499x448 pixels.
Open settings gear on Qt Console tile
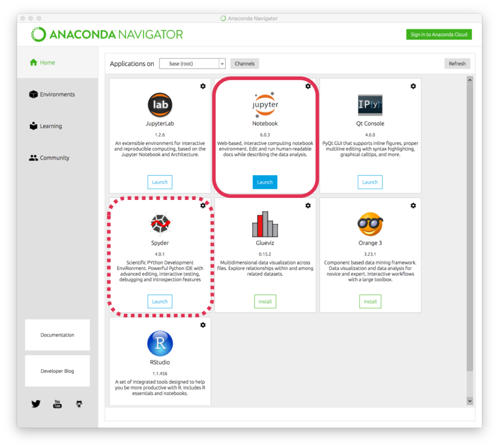413,86
